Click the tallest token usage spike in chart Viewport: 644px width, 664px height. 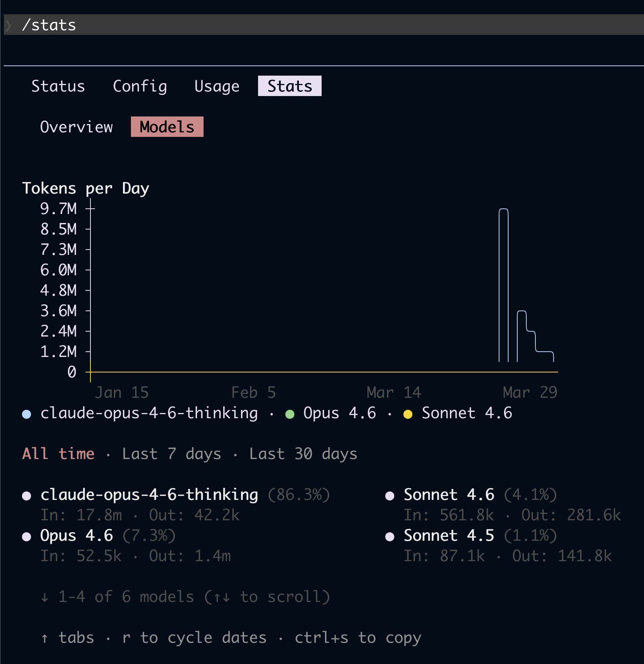click(x=503, y=285)
